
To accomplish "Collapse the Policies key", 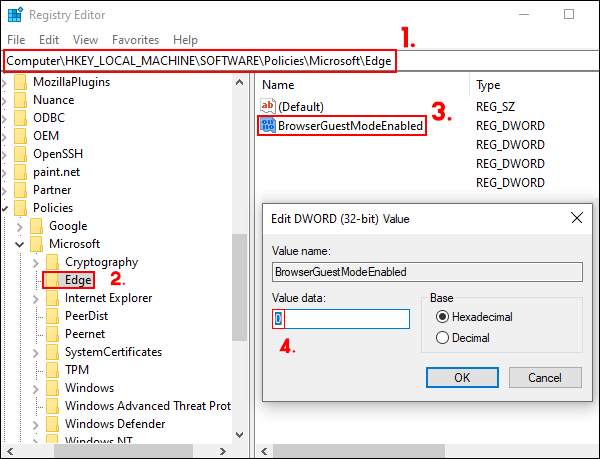I will click(5, 208).
